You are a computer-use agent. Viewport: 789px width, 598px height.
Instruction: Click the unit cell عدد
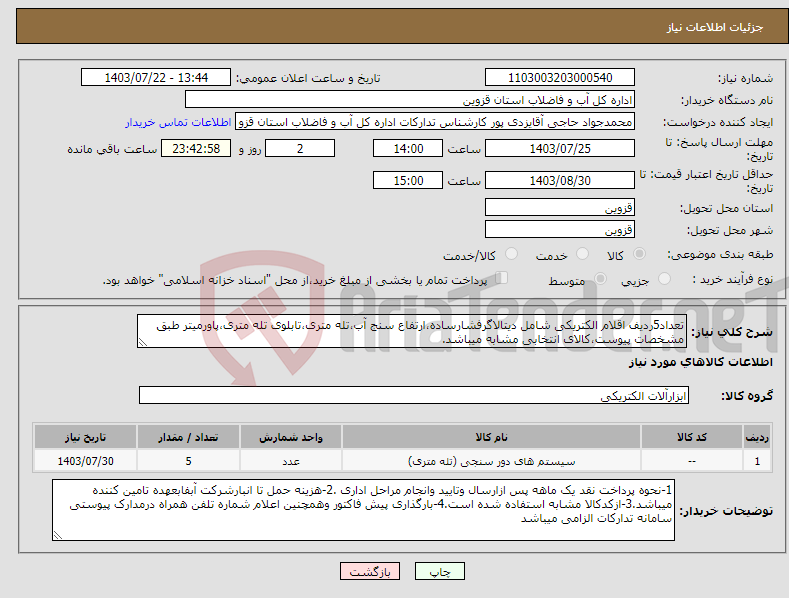pos(291,461)
